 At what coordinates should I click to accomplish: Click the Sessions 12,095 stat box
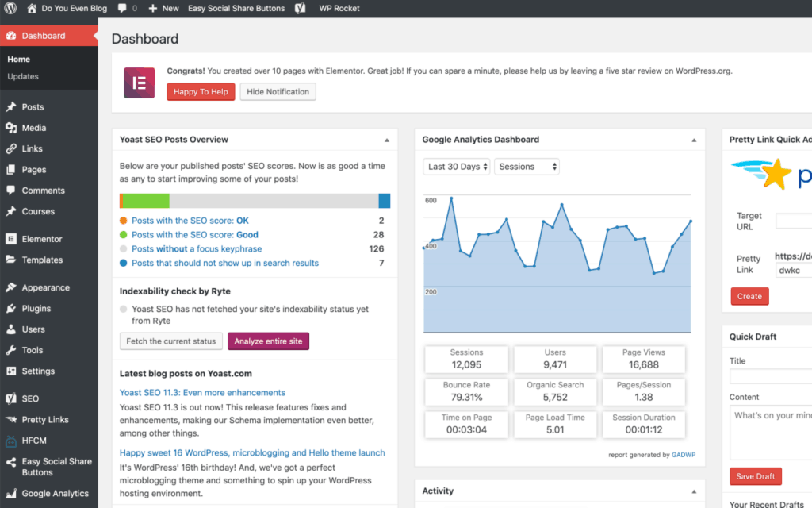click(466, 360)
